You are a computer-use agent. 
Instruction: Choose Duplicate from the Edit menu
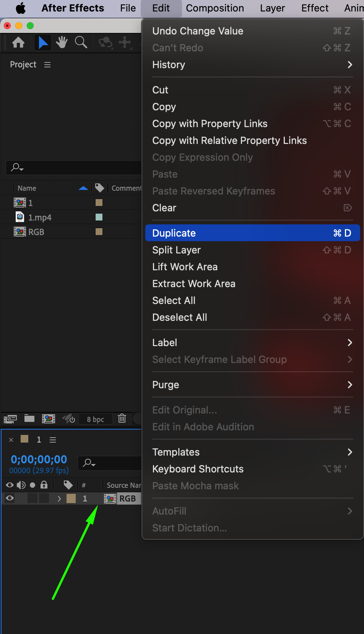(252, 233)
